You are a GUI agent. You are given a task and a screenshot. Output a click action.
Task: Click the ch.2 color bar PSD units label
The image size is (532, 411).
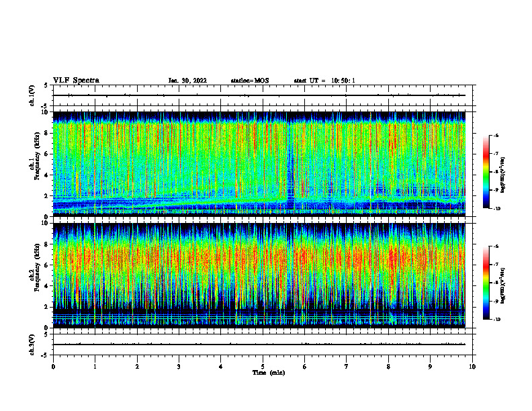click(503, 286)
